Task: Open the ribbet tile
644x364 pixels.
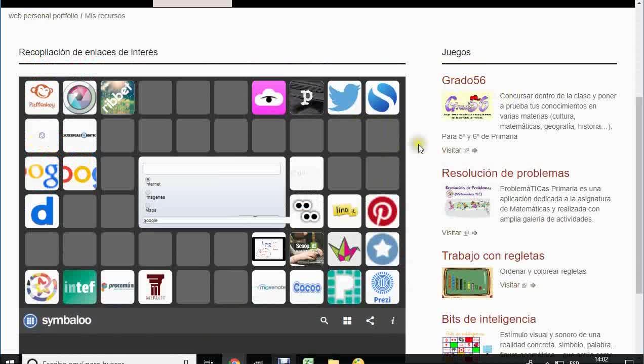Action: point(117,97)
